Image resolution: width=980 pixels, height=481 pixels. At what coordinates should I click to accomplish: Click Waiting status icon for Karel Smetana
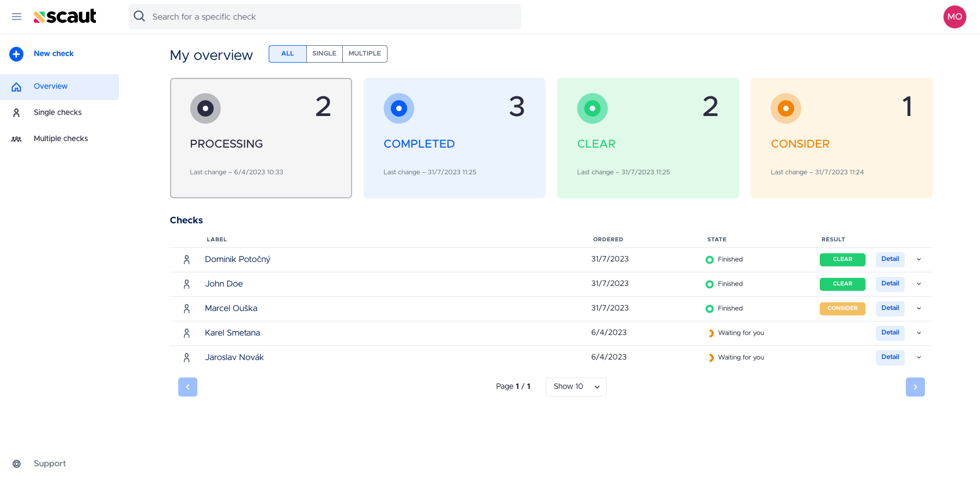click(710, 333)
